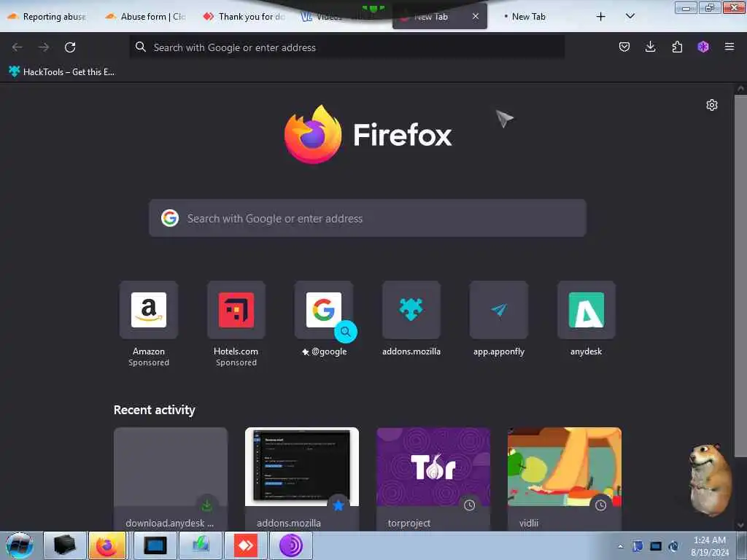Click the Recent activity heading

(x=155, y=410)
